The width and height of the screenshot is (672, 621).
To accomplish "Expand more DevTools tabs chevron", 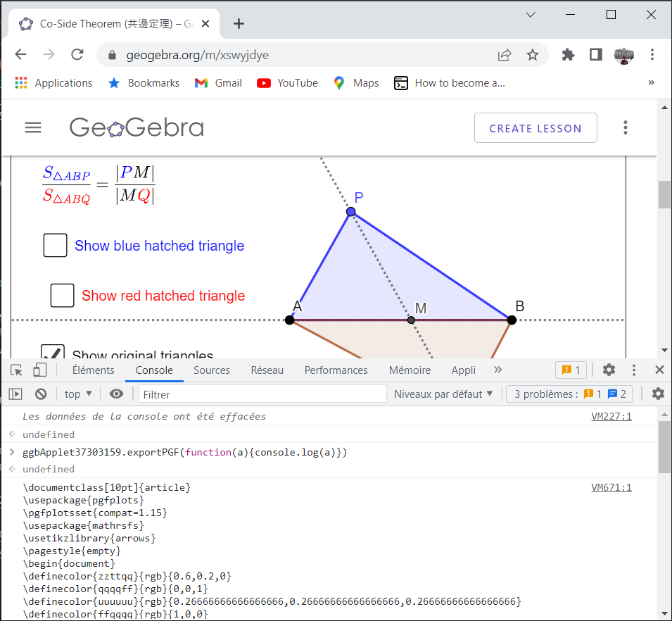I will [x=498, y=370].
